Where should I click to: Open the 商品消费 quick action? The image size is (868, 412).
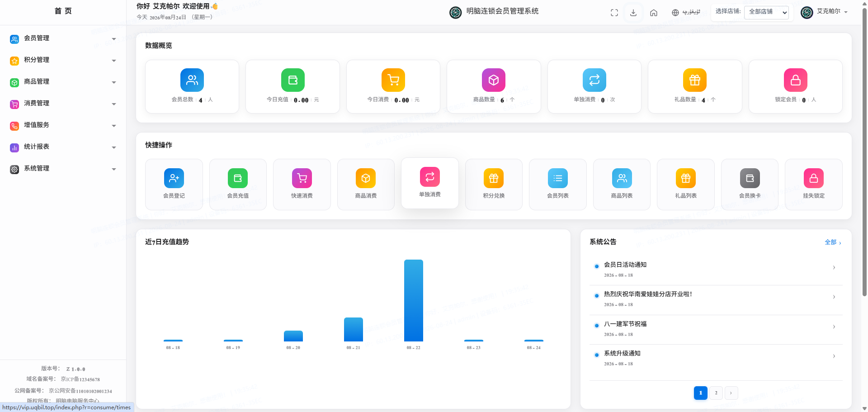pos(366,184)
